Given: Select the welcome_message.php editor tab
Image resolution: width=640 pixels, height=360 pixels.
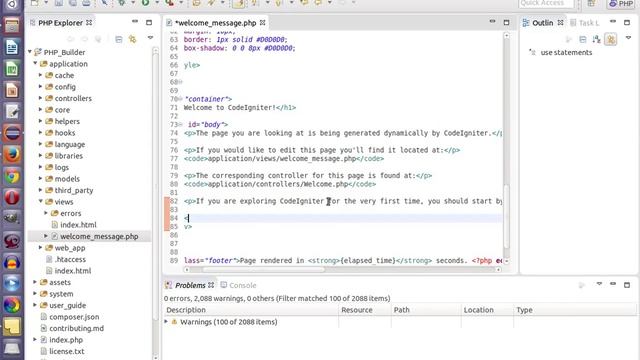Looking at the screenshot, I should pyautogui.click(x=216, y=23).
